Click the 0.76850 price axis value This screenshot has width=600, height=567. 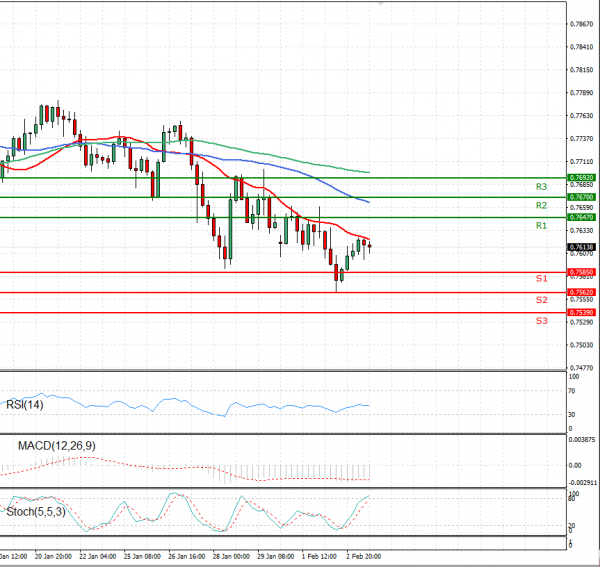click(581, 185)
